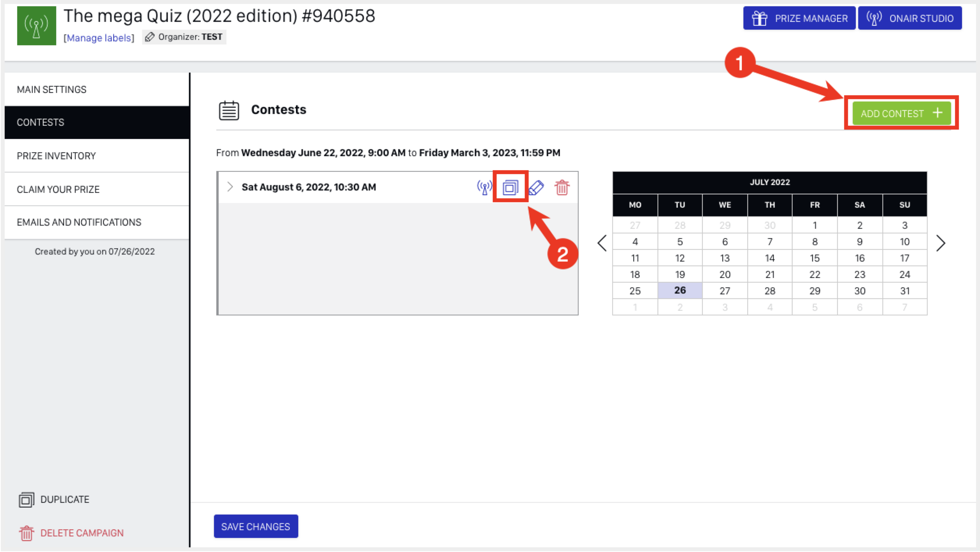
Task: Delete the August 6 contest with the trash icon
Action: [562, 188]
